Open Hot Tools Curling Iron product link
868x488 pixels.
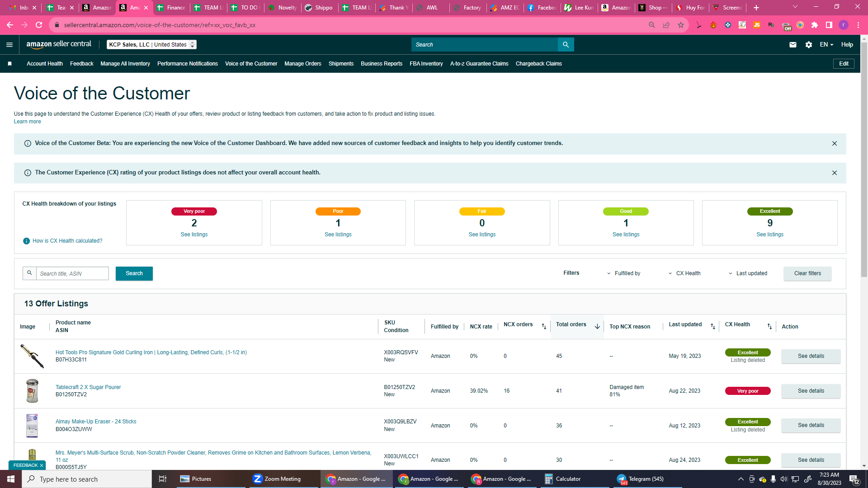click(151, 352)
